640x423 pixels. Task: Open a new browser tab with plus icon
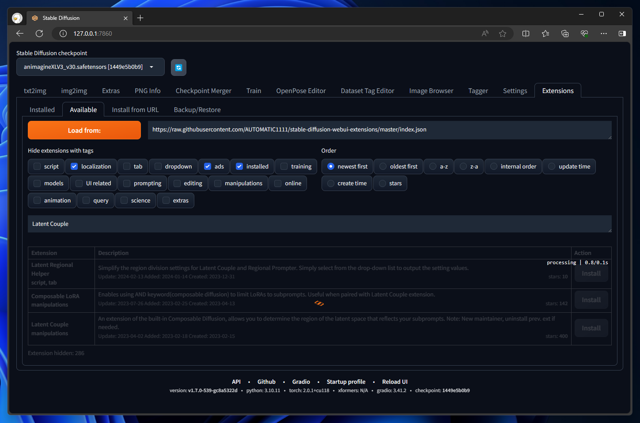click(140, 18)
